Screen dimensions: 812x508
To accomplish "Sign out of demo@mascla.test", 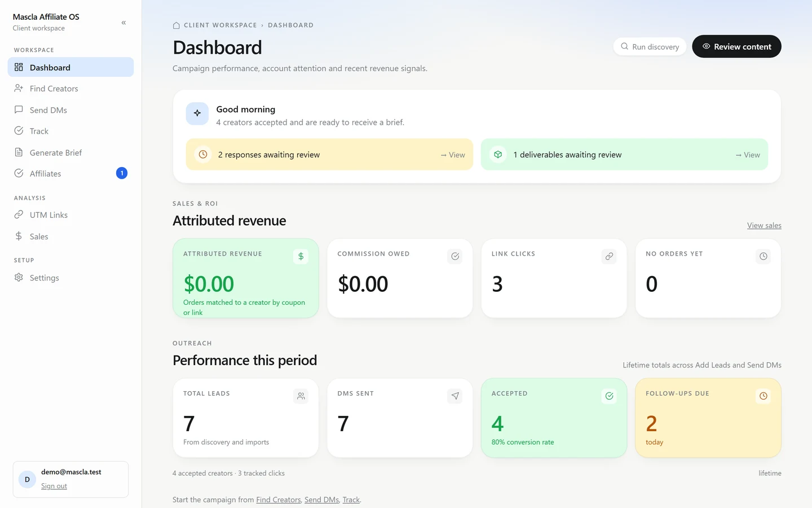I will tap(54, 486).
